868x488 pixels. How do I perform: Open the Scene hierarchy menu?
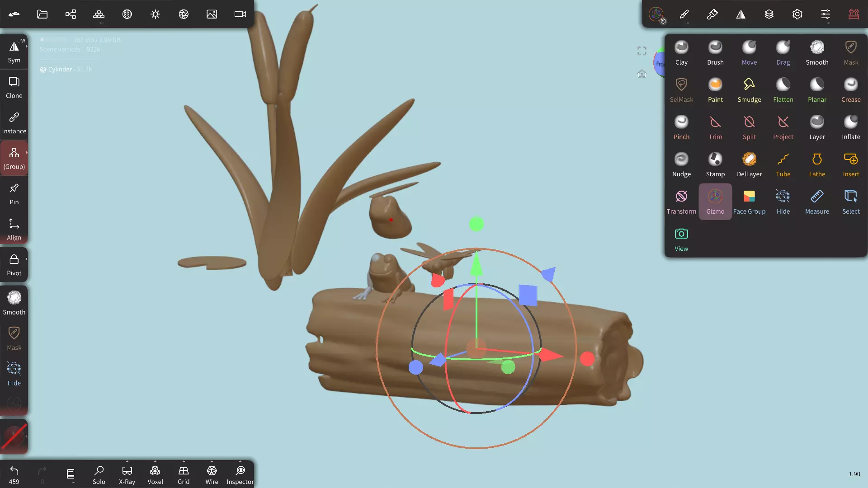[x=71, y=14]
